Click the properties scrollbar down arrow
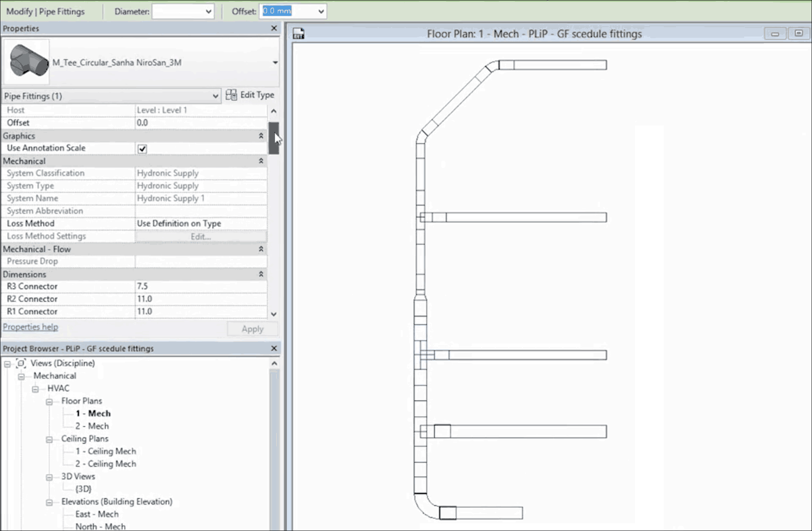The height and width of the screenshot is (531, 812). (x=274, y=314)
